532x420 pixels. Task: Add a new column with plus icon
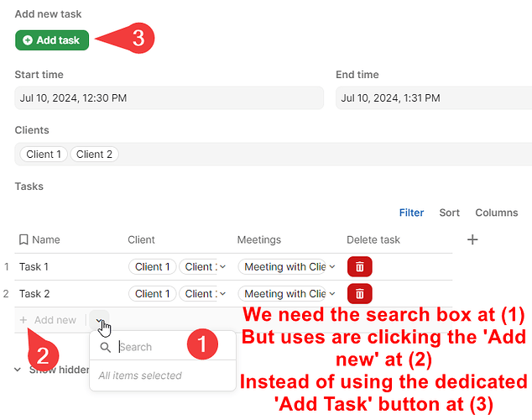point(472,239)
